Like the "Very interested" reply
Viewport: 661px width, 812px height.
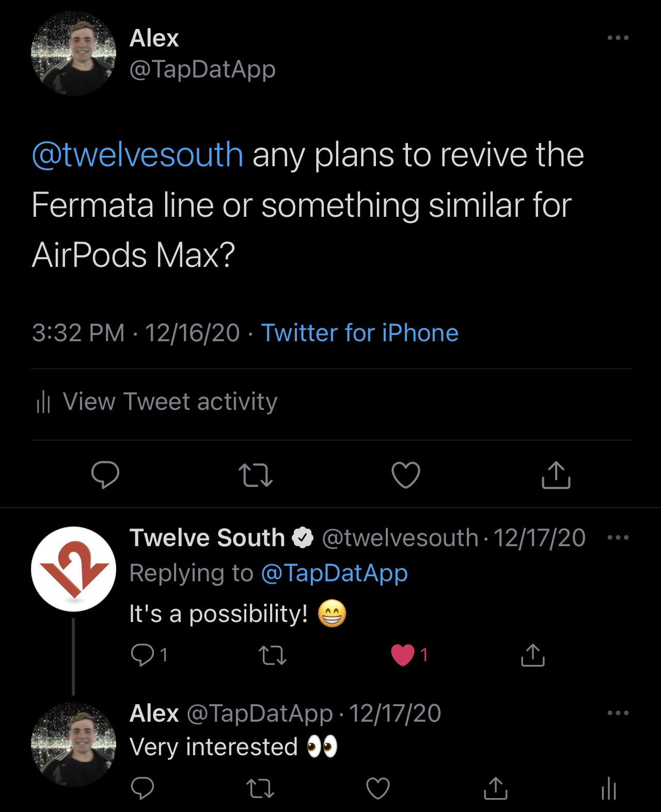click(377, 788)
